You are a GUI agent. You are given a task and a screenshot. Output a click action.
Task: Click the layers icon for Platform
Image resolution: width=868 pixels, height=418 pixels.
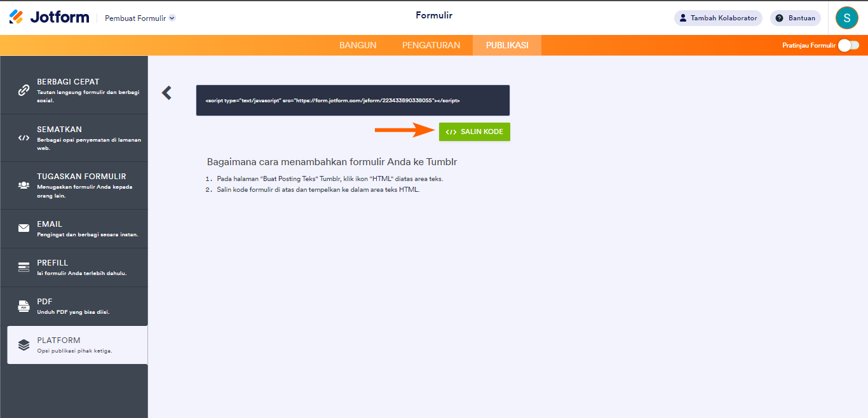(24, 345)
